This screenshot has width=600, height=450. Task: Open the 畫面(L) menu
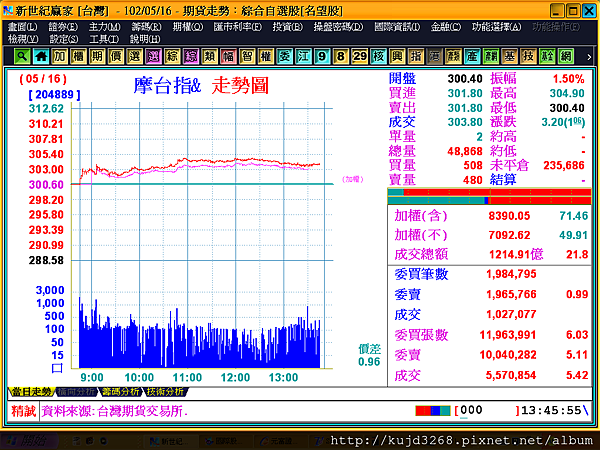(x=23, y=27)
